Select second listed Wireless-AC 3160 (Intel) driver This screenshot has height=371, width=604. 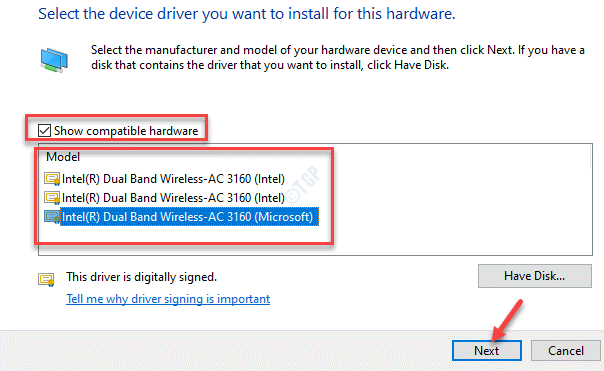tap(173, 198)
